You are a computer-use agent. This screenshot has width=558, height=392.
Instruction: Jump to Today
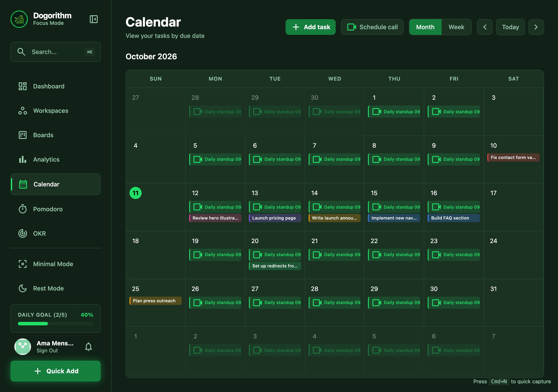point(510,27)
